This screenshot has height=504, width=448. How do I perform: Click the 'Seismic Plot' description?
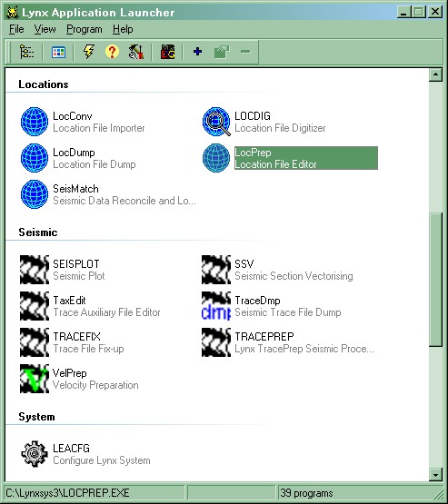point(79,276)
